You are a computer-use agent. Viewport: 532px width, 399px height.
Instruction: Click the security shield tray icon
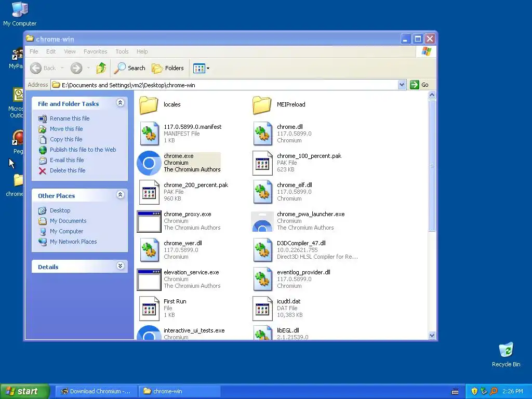[x=474, y=391]
